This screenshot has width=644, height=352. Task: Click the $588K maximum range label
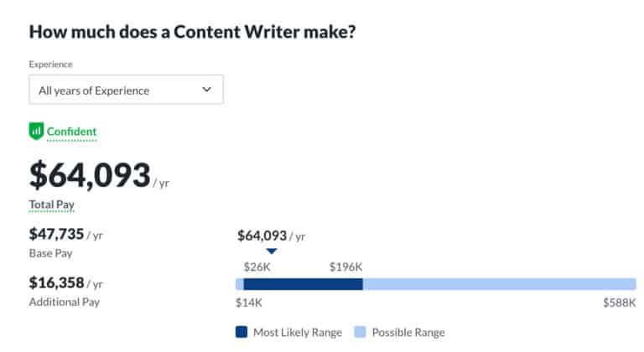(x=619, y=303)
